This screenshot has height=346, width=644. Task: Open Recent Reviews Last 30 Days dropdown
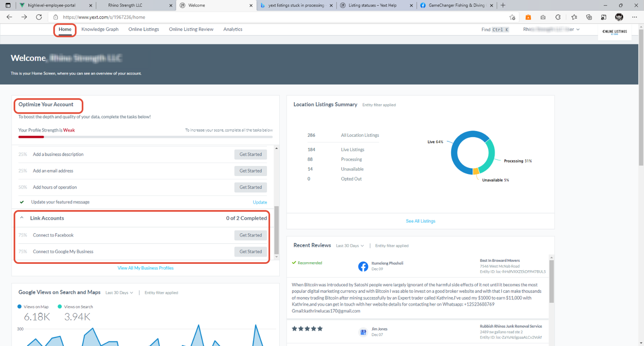point(350,246)
